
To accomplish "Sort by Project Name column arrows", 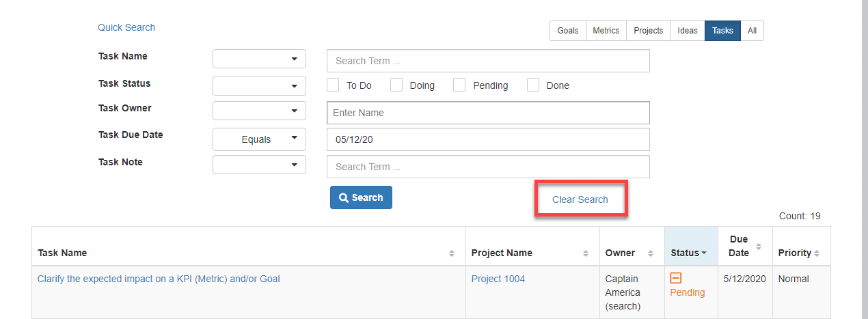I will click(x=585, y=253).
